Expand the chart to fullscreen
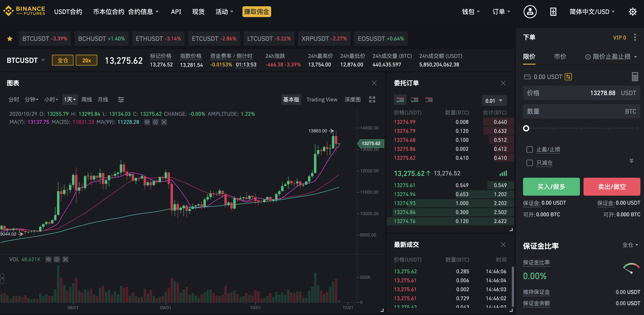 coord(372,100)
